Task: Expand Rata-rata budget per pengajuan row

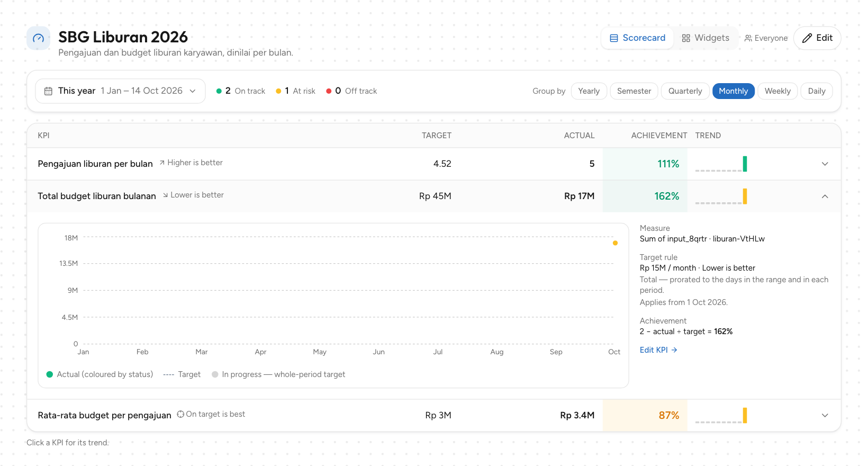Action: pyautogui.click(x=825, y=415)
